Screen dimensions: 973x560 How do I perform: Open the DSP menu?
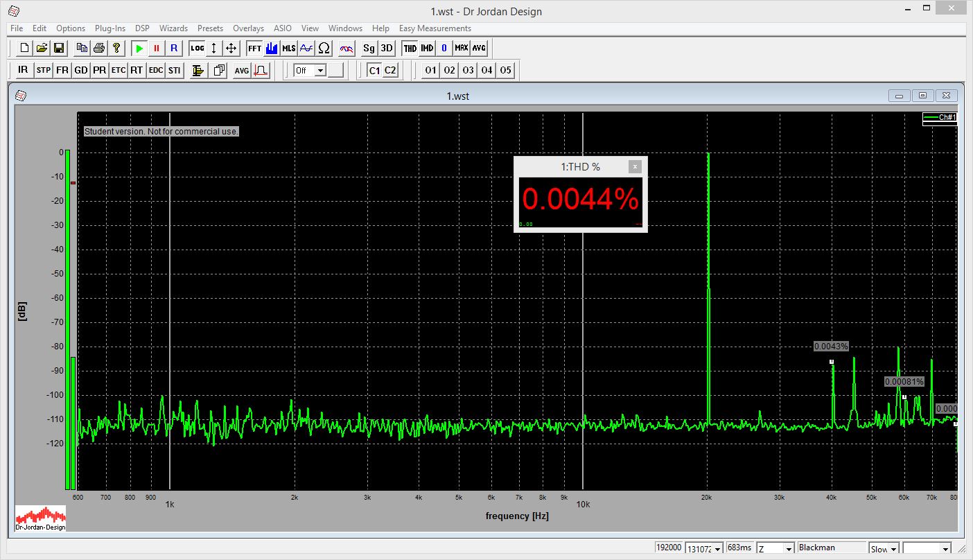click(142, 28)
